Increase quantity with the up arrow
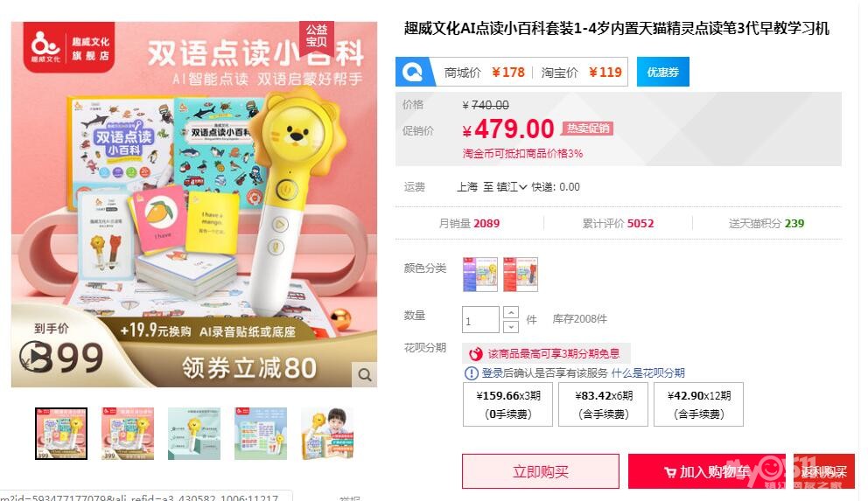The image size is (868, 501). click(511, 312)
